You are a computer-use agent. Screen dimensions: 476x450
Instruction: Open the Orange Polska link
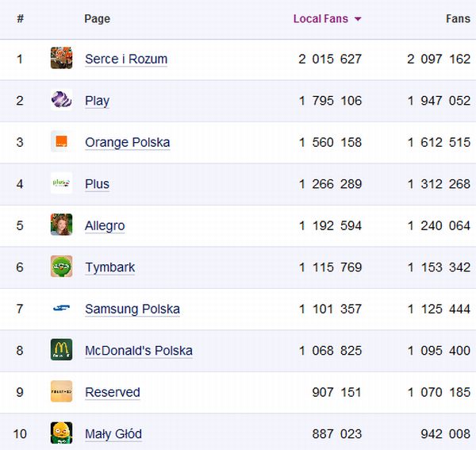point(127,142)
